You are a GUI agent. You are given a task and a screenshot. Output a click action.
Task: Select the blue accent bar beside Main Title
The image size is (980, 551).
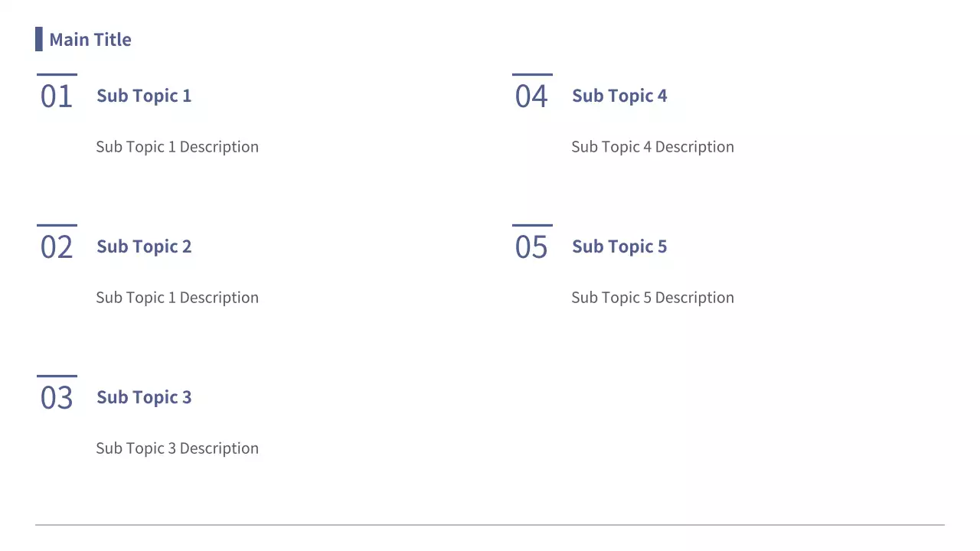(x=39, y=39)
